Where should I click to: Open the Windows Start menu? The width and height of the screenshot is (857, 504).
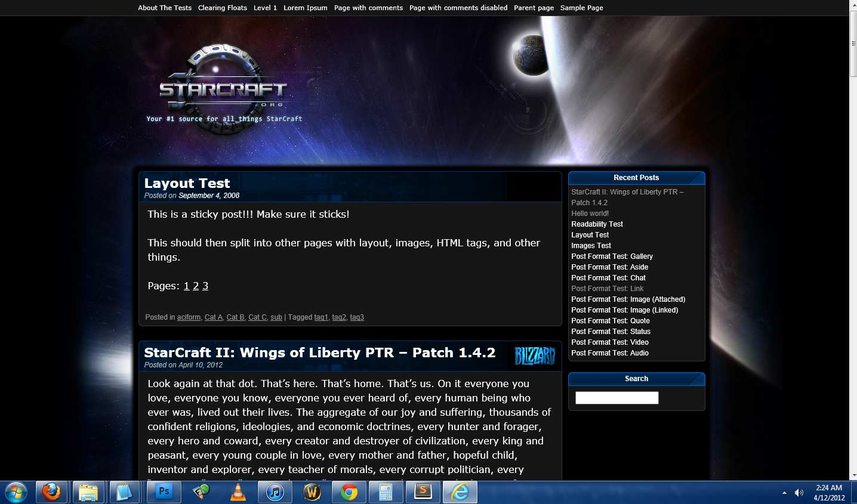click(16, 493)
